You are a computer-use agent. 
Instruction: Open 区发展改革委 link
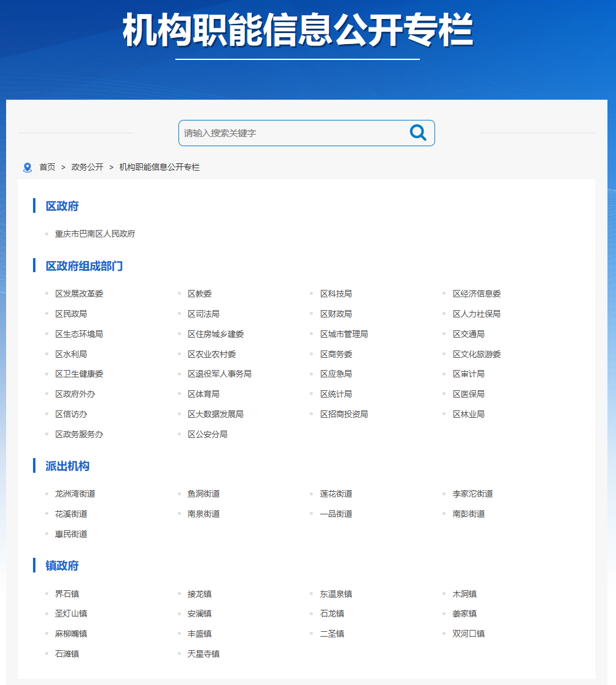(79, 294)
